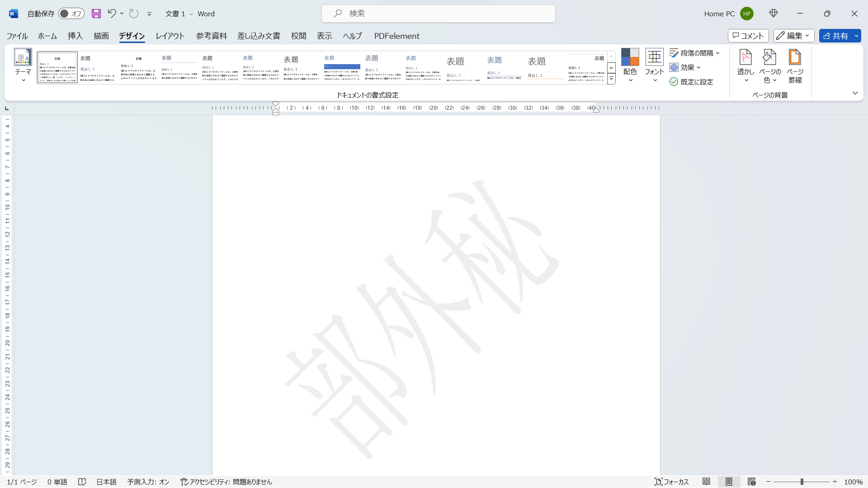Click the right indent marker on ruler
Image resolution: width=868 pixels, height=488 pixels.
[596, 110]
